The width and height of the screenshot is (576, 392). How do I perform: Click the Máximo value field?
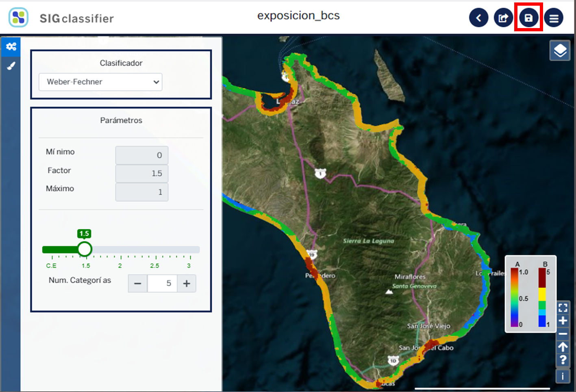(x=142, y=192)
